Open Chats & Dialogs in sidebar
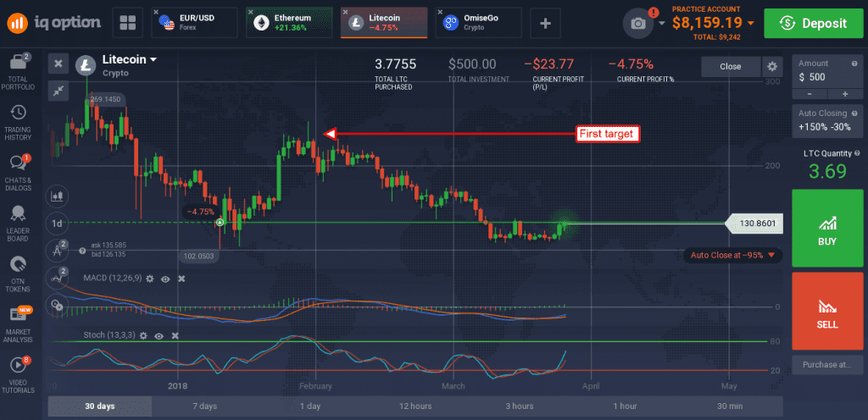 pyautogui.click(x=19, y=173)
